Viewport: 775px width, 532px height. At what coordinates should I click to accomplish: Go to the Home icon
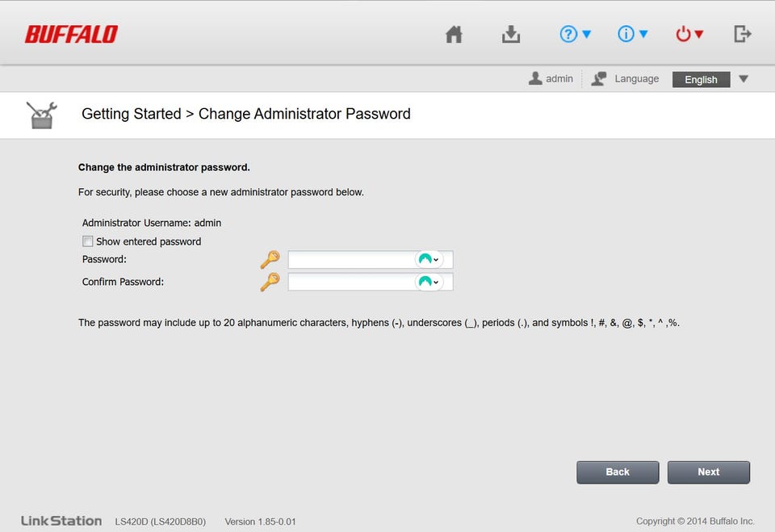[454, 34]
